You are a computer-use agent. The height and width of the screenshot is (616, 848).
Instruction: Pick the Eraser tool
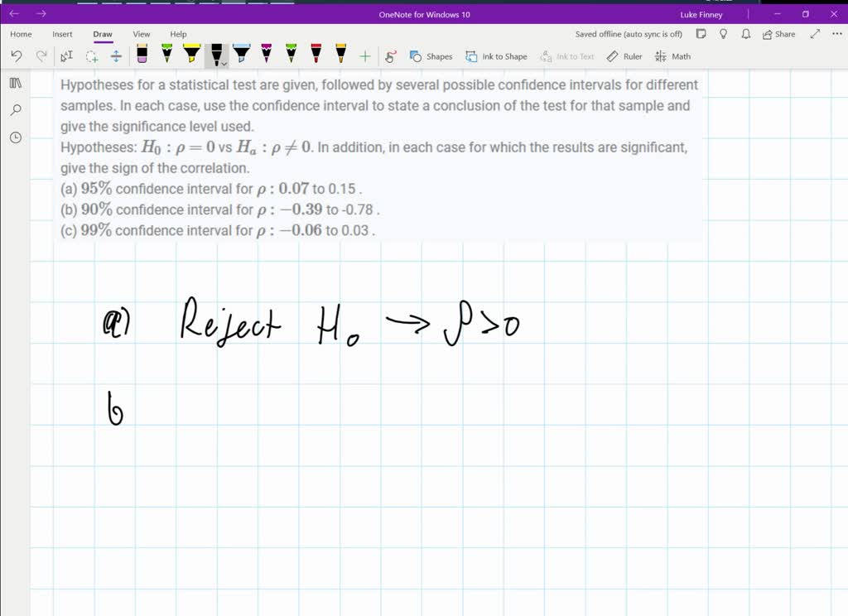pyautogui.click(x=142, y=54)
